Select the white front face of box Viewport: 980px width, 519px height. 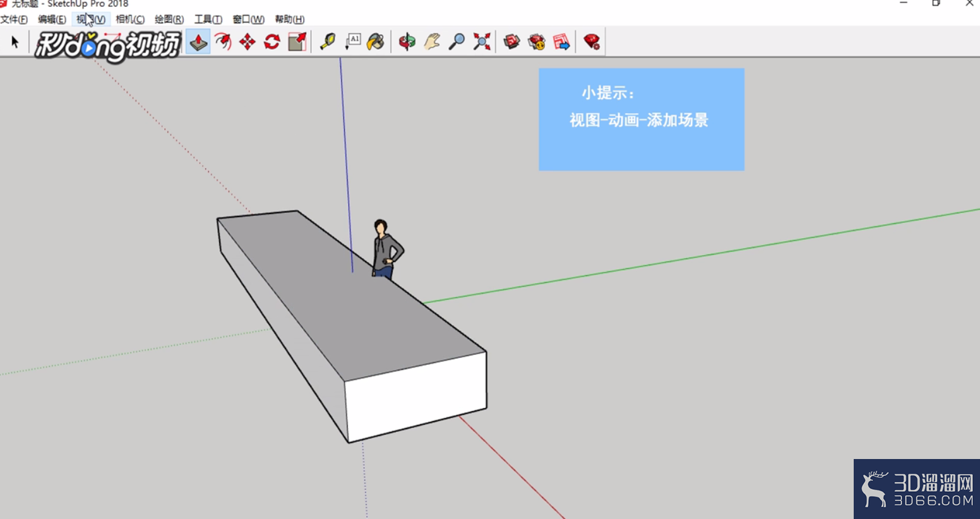415,397
